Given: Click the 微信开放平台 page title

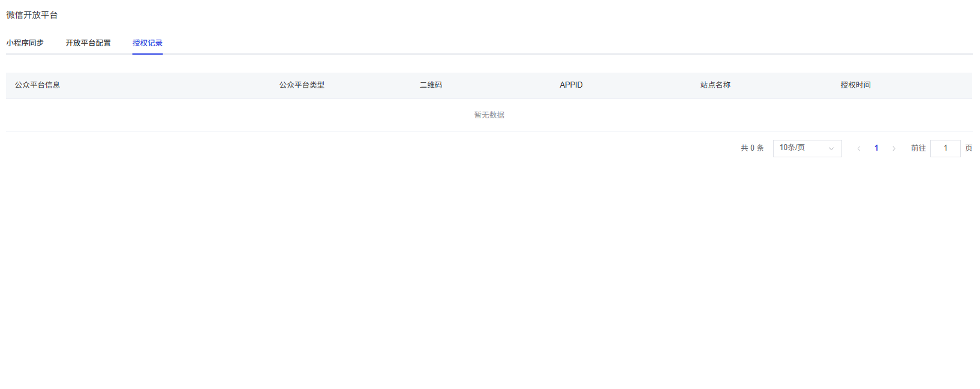Looking at the screenshot, I should point(32,15).
